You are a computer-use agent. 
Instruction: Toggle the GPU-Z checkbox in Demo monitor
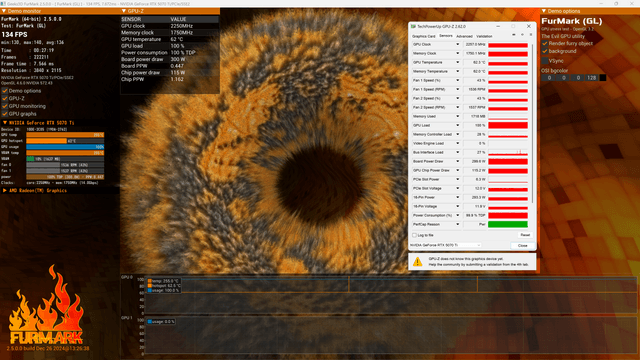tap(5, 98)
